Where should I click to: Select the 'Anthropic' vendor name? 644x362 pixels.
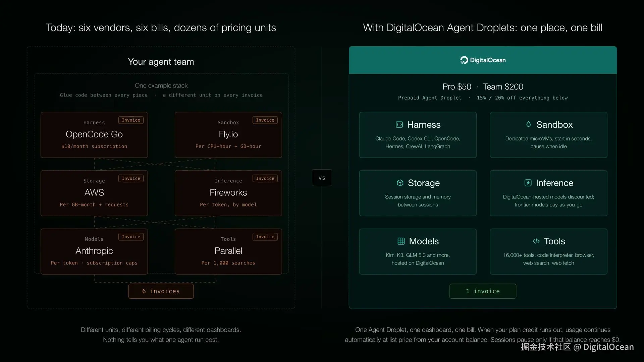[94, 251]
